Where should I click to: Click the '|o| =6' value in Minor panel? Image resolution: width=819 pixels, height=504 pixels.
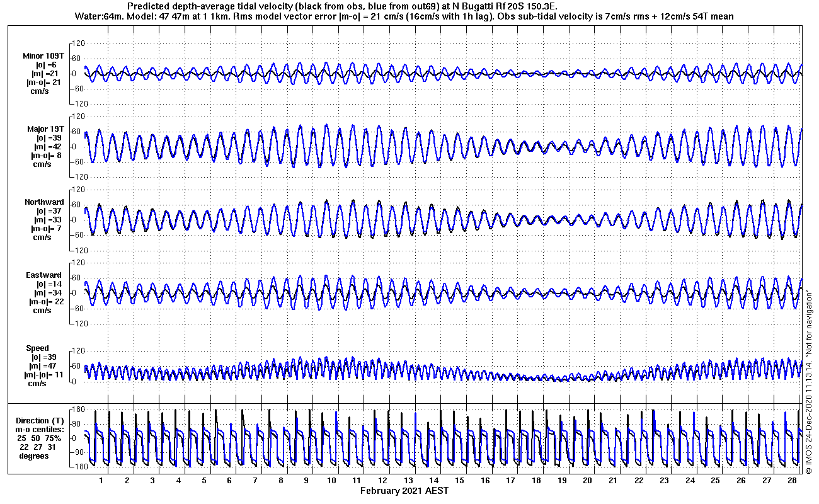(46, 65)
